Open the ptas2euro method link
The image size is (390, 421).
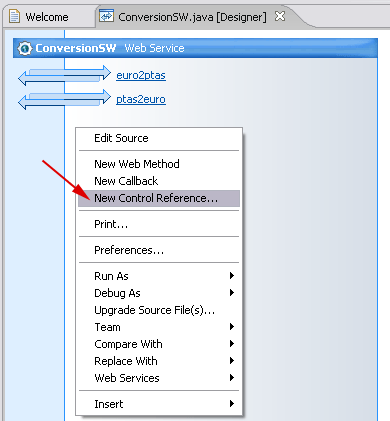(x=141, y=100)
